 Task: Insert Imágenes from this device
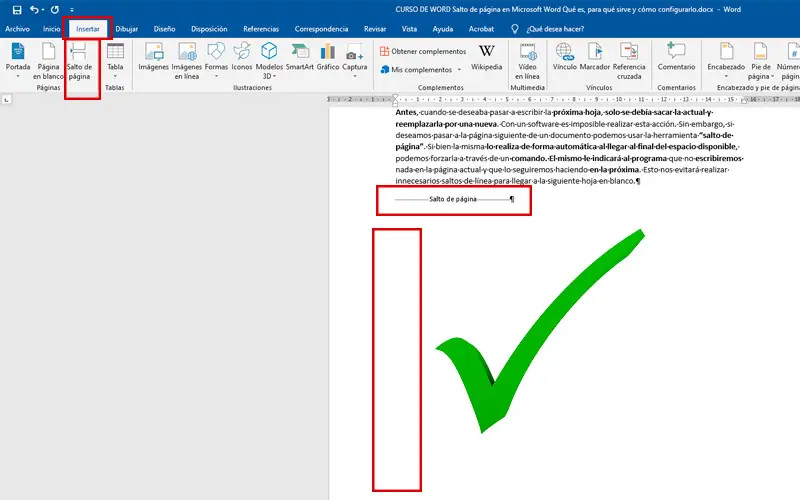tap(154, 57)
